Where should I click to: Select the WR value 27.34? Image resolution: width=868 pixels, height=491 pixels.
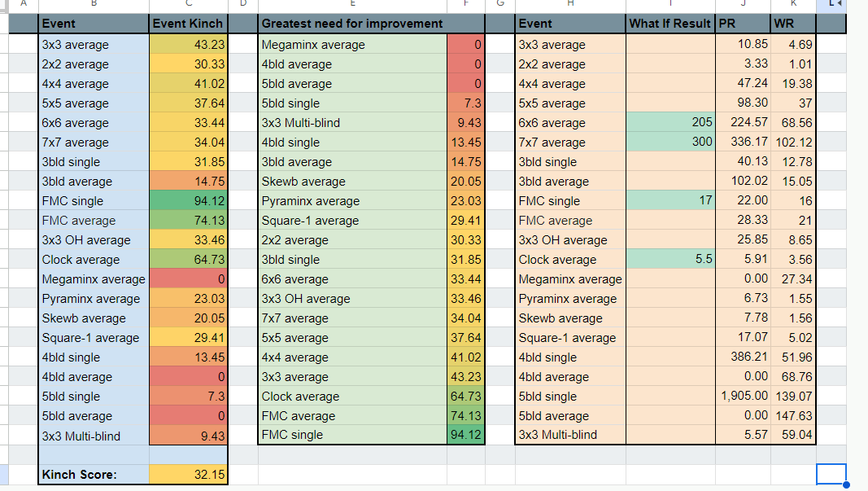(793, 278)
